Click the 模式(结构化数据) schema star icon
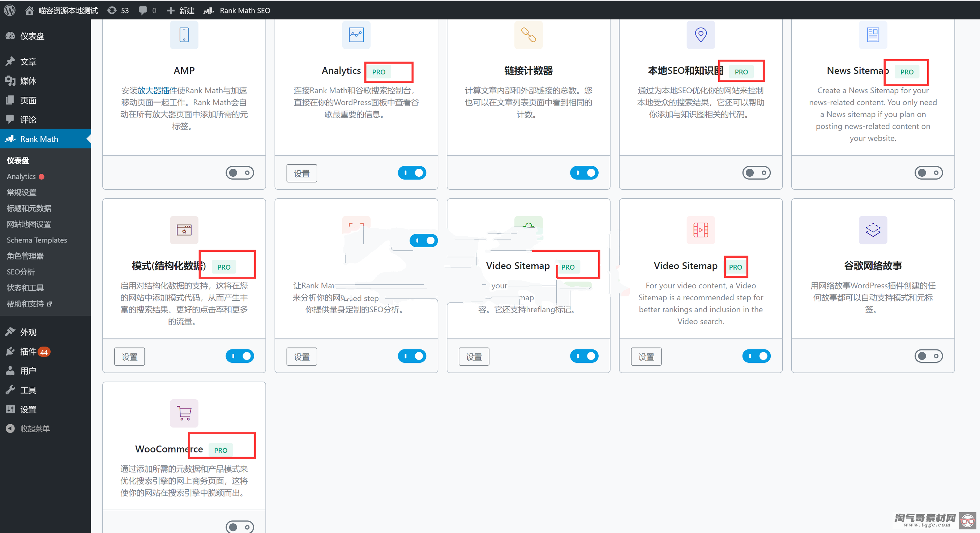 click(x=184, y=230)
